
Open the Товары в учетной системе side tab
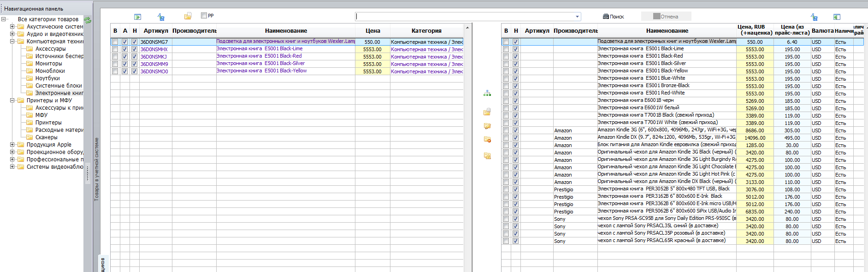(97, 169)
